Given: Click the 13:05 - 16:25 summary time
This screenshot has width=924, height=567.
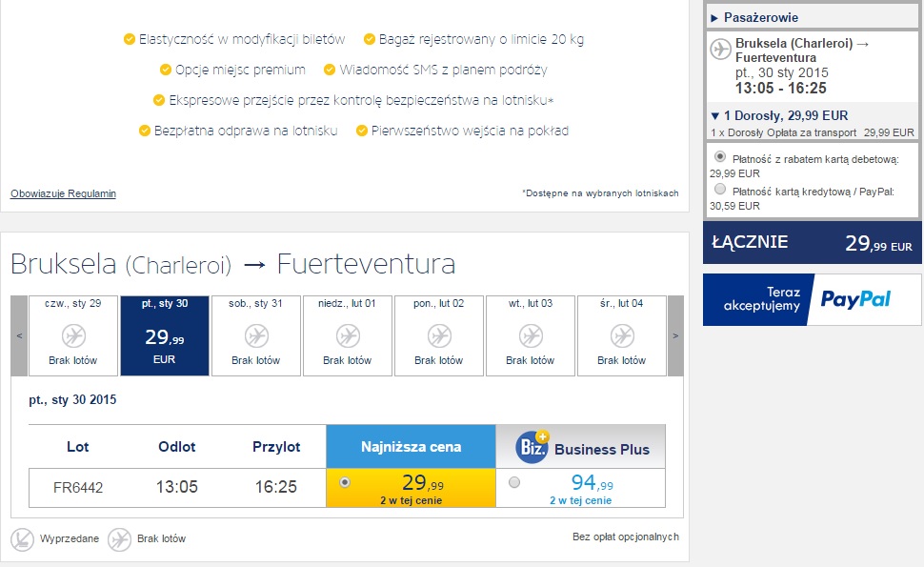Looking at the screenshot, I should [x=781, y=89].
